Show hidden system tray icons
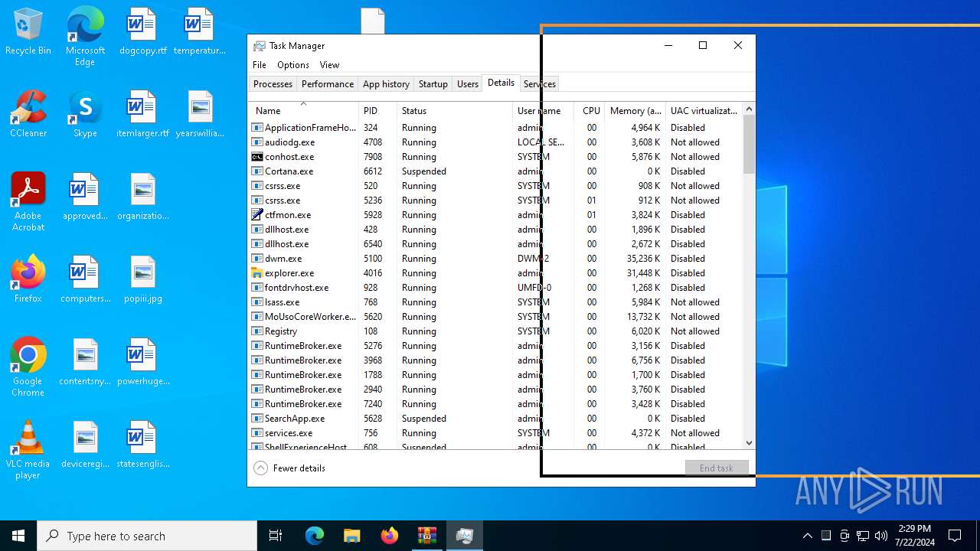Image resolution: width=980 pixels, height=551 pixels. coord(807,536)
